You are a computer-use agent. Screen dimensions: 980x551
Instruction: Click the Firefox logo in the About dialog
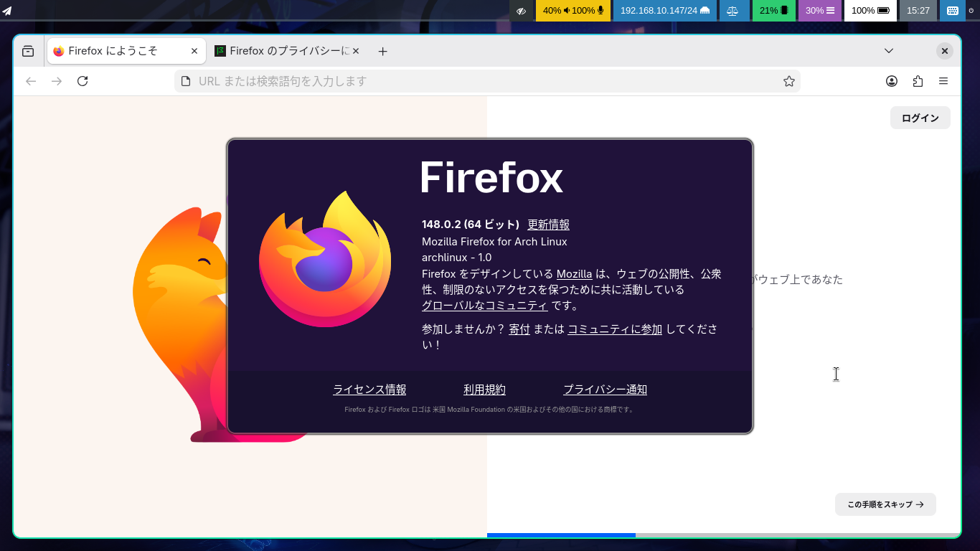[325, 259]
